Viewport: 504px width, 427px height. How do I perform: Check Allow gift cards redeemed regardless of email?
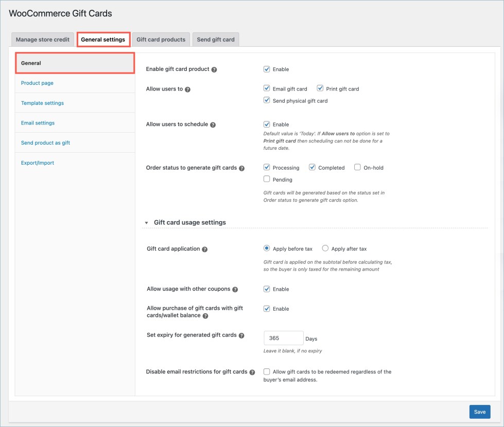[x=267, y=371]
